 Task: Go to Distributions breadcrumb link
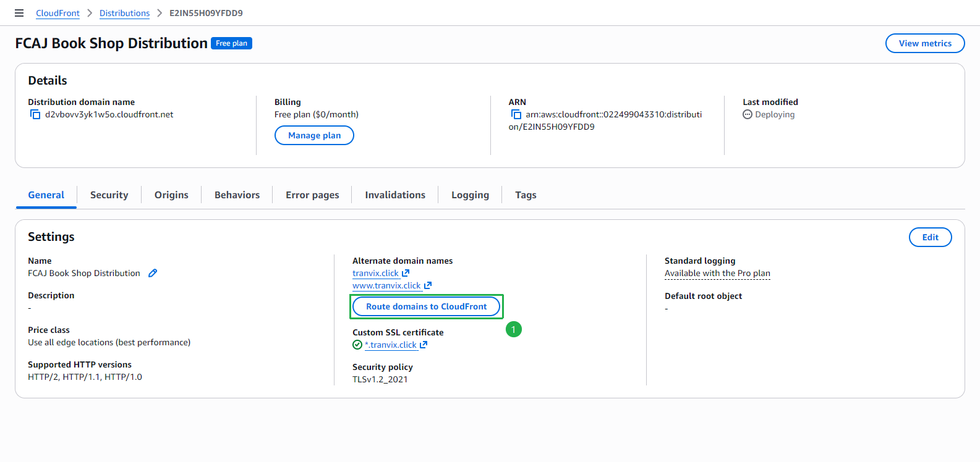[x=124, y=13]
